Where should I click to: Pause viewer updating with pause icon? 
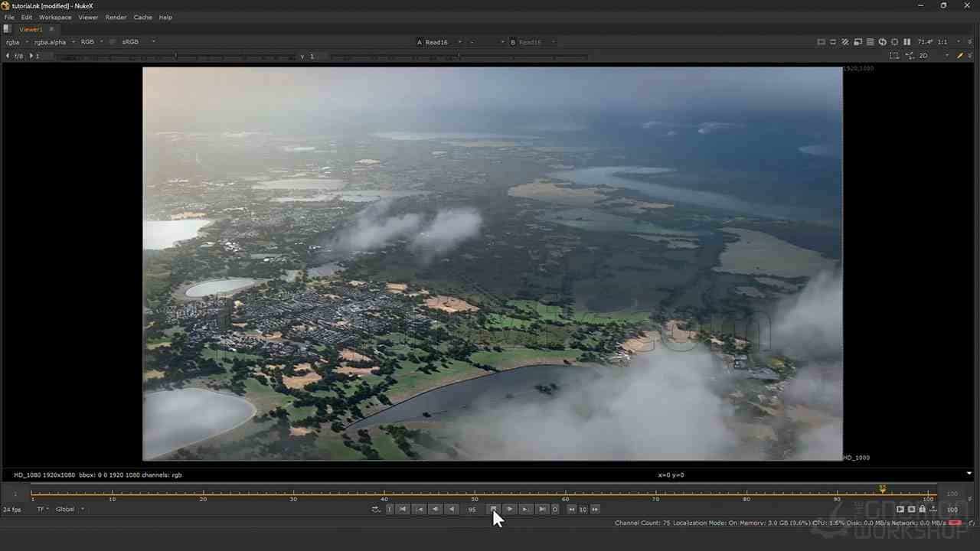pos(906,42)
